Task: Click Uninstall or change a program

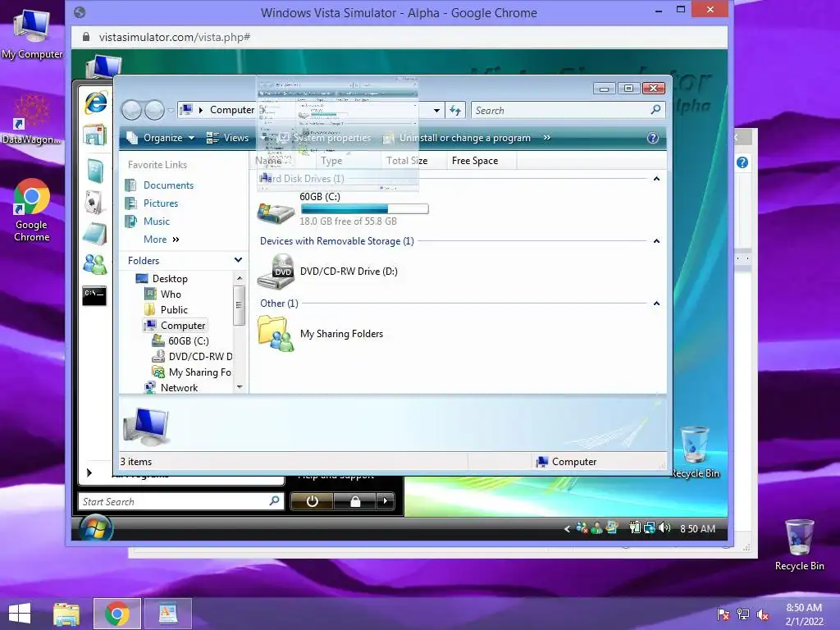Action: point(458,138)
